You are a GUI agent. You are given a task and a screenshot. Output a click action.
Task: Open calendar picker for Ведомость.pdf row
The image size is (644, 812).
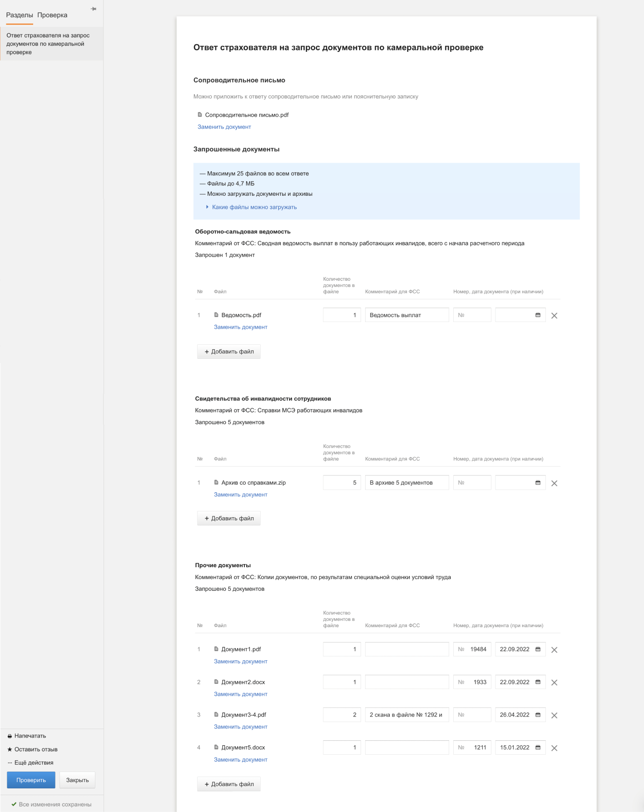coord(538,315)
